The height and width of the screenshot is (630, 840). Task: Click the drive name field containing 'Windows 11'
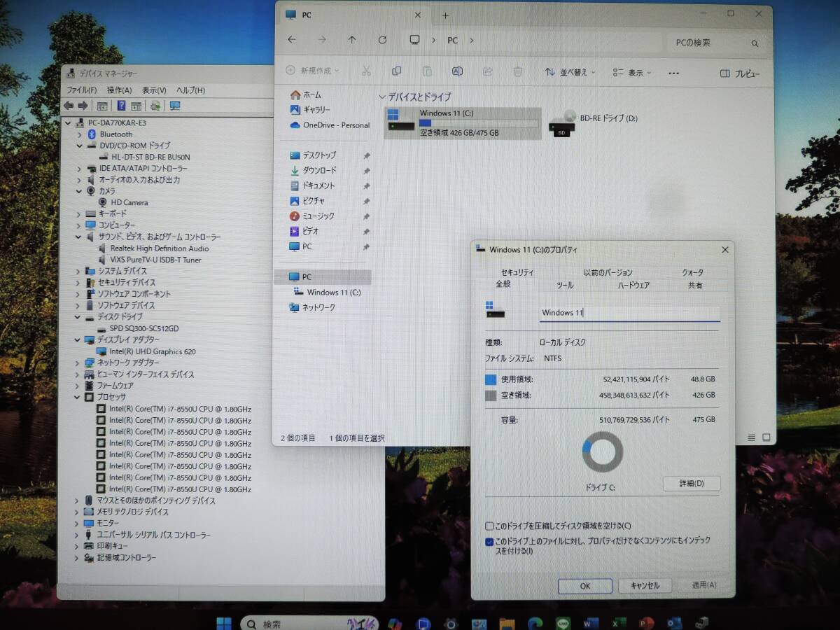629,313
